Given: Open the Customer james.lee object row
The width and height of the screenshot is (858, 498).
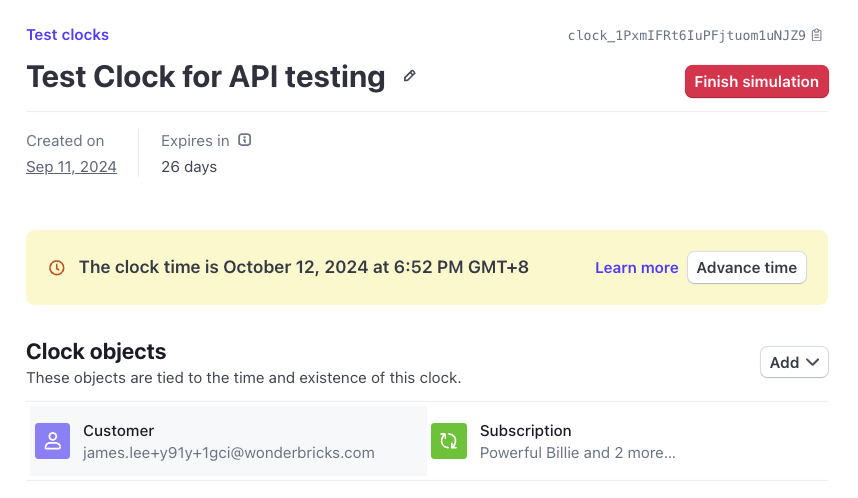Looking at the screenshot, I should pyautogui.click(x=228, y=441).
